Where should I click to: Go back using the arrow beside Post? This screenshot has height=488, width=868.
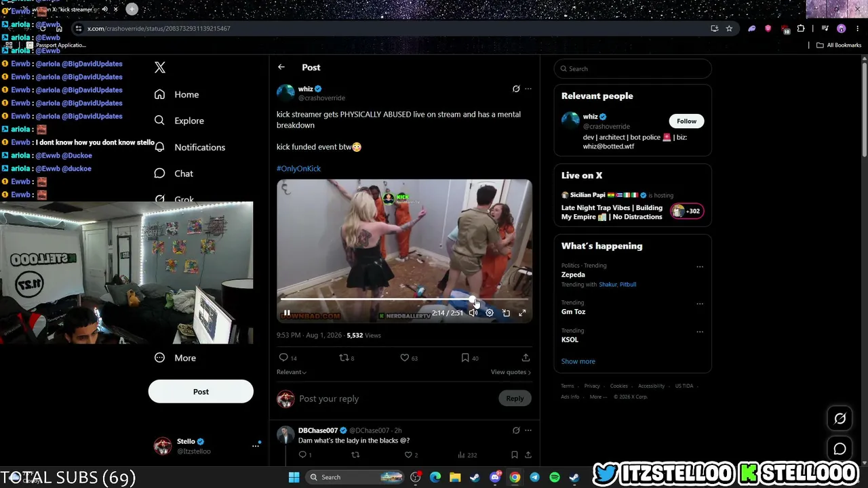(281, 67)
